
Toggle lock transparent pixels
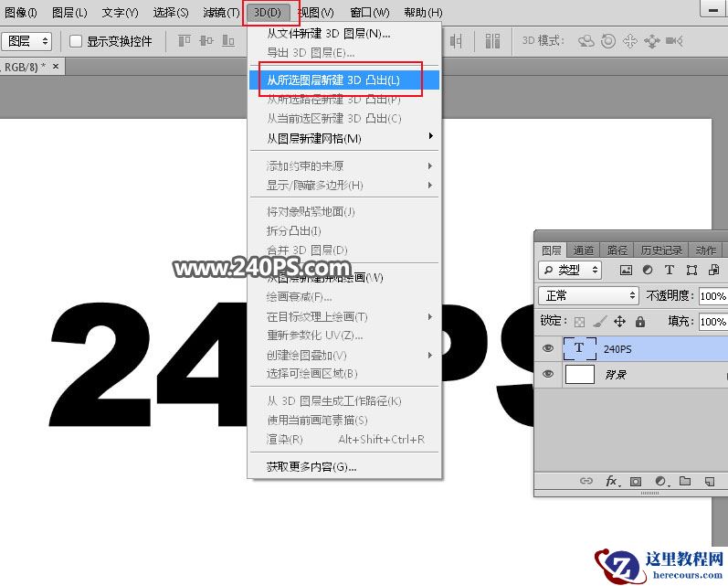[579, 322]
